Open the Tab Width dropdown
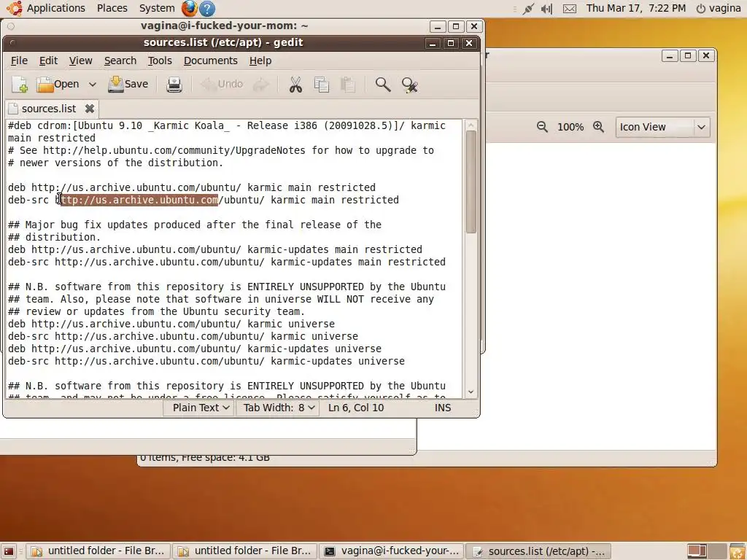Screen dimensions: 747x560 278,408
